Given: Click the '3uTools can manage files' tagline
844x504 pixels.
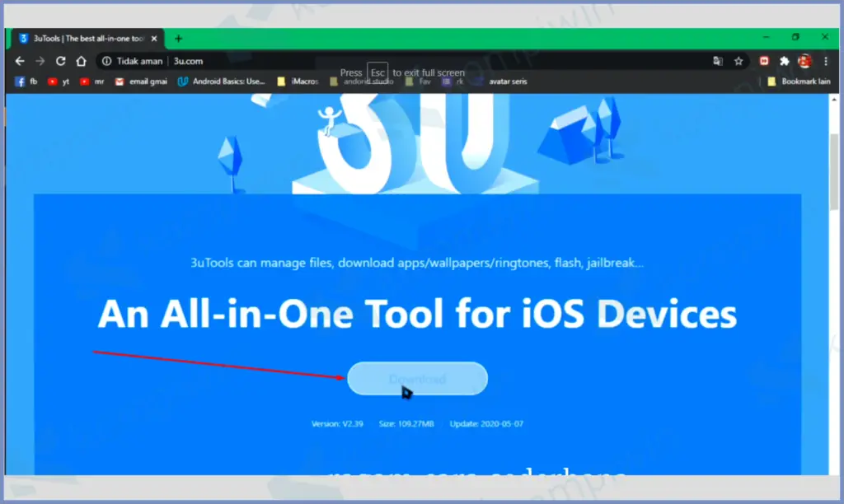Looking at the screenshot, I should tap(417, 263).
